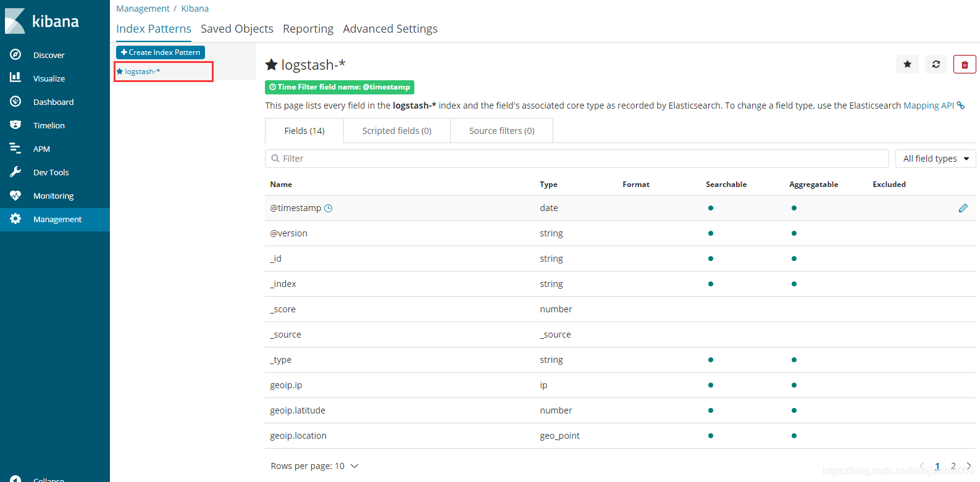
Task: Expand Rows per page selector
Action: pos(314,466)
